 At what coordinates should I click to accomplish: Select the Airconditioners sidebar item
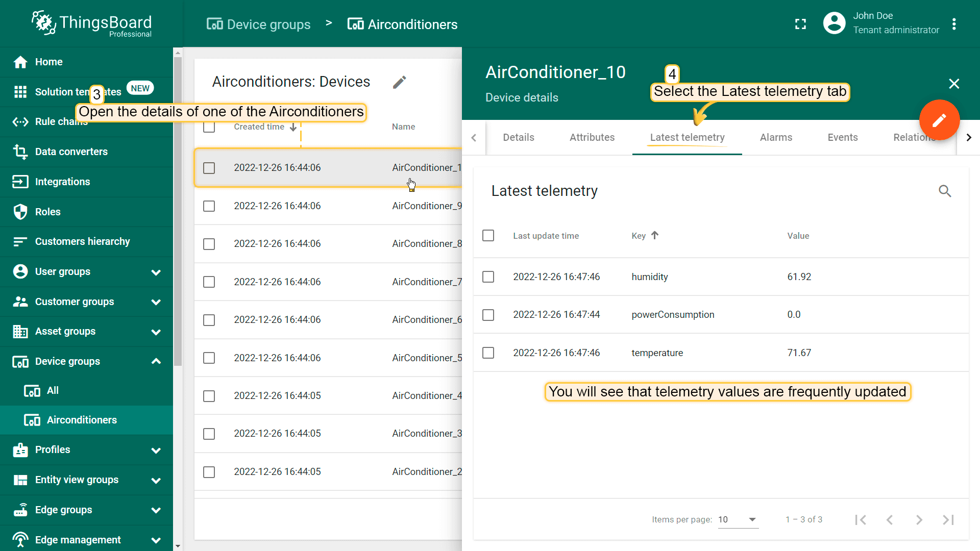pyautogui.click(x=87, y=420)
